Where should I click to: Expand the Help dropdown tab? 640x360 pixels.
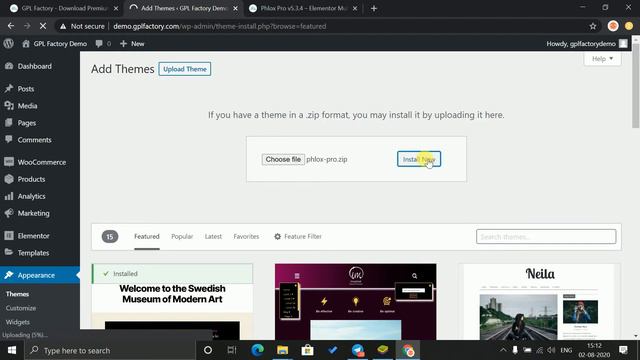pyautogui.click(x=602, y=59)
